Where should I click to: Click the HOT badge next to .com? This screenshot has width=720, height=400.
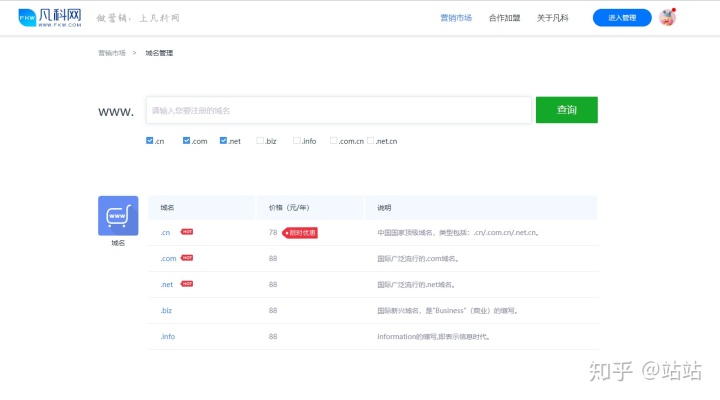tap(188, 258)
